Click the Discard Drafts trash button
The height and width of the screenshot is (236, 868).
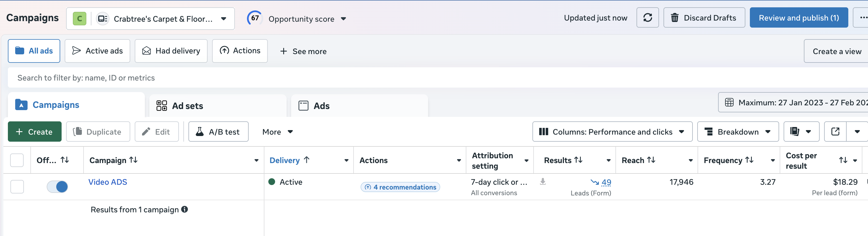point(704,18)
